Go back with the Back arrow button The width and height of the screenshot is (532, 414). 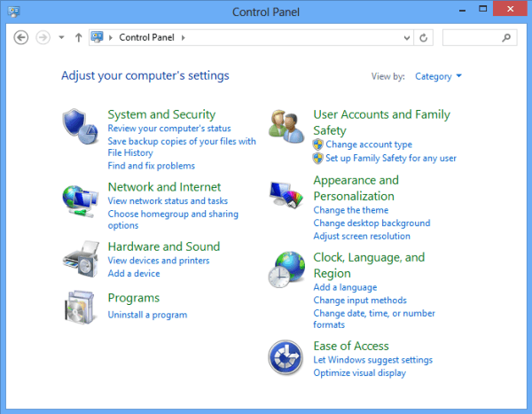click(21, 37)
